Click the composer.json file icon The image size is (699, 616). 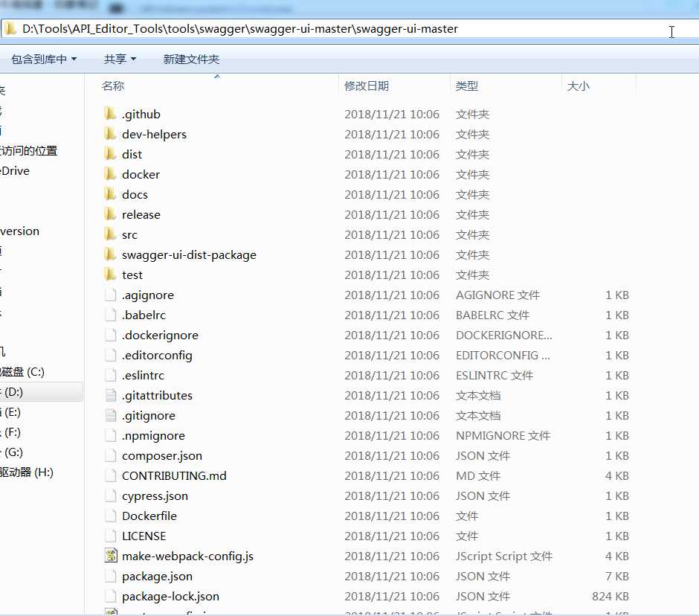111,455
